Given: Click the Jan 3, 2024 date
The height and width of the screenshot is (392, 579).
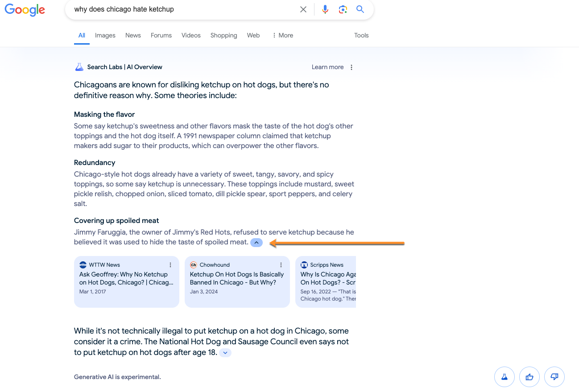Looking at the screenshot, I should [204, 292].
